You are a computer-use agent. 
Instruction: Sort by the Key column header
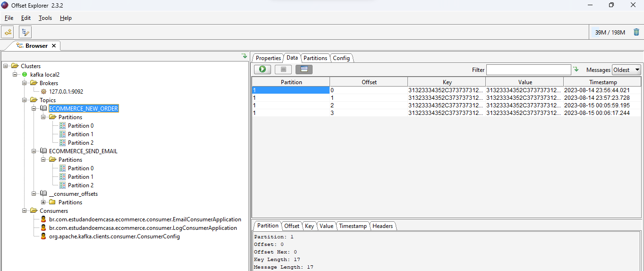447,82
